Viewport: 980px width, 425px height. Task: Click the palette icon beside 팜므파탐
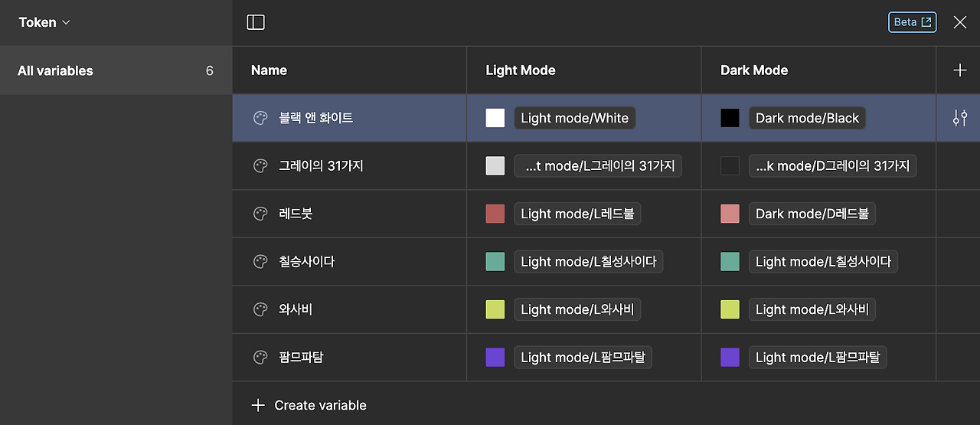(260, 357)
